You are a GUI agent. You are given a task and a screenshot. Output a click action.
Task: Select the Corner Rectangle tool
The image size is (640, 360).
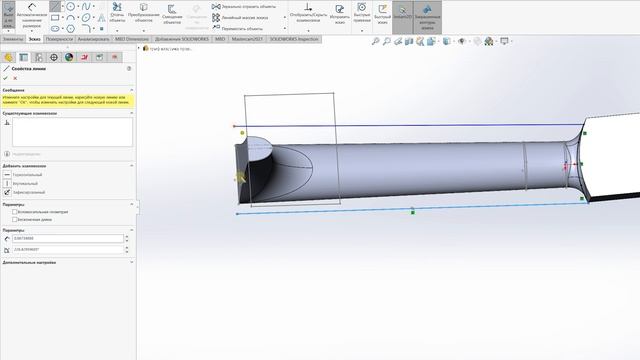pyautogui.click(x=55, y=18)
